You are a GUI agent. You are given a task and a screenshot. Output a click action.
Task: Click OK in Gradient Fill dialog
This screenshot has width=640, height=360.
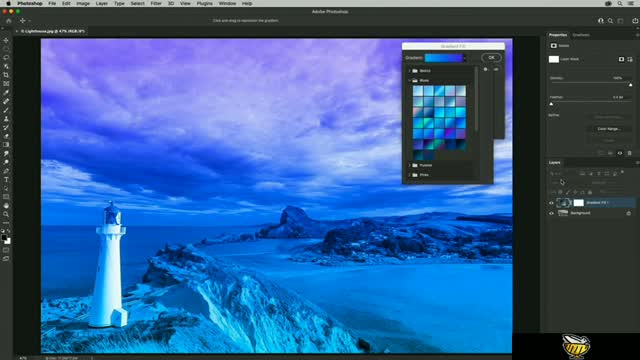click(x=491, y=58)
